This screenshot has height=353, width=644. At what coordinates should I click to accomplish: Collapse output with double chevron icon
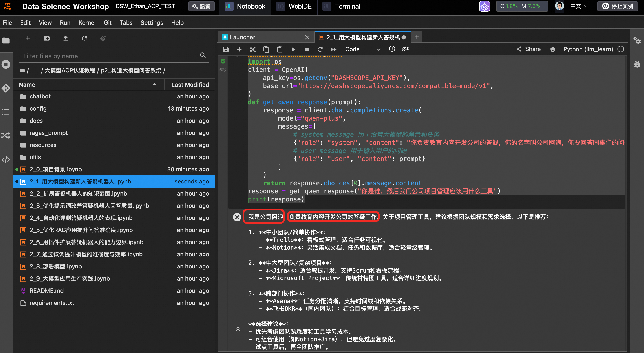coord(238,329)
